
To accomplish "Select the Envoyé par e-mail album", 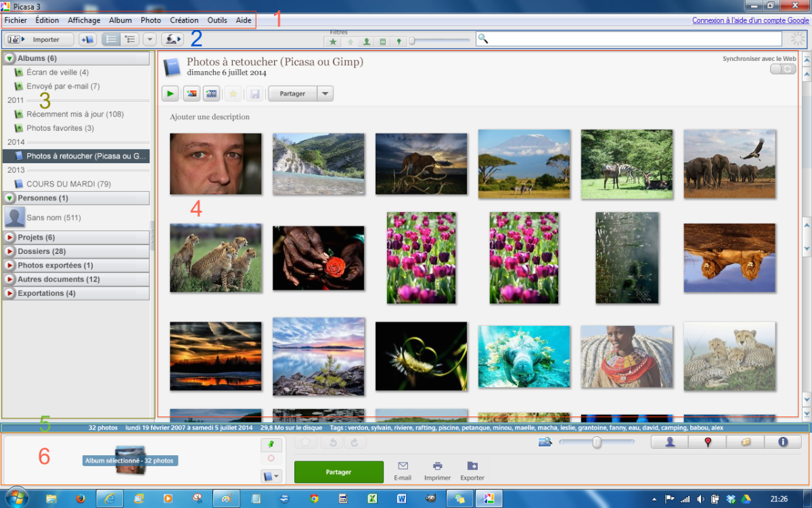I will pos(63,86).
